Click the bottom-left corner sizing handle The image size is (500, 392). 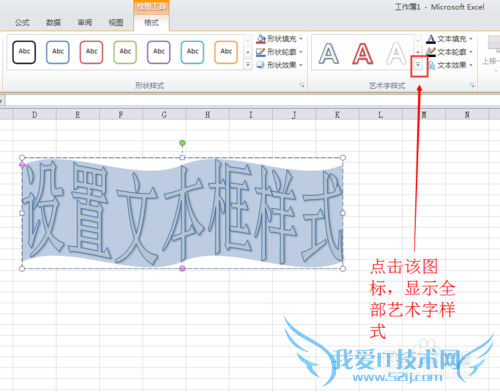(x=22, y=268)
